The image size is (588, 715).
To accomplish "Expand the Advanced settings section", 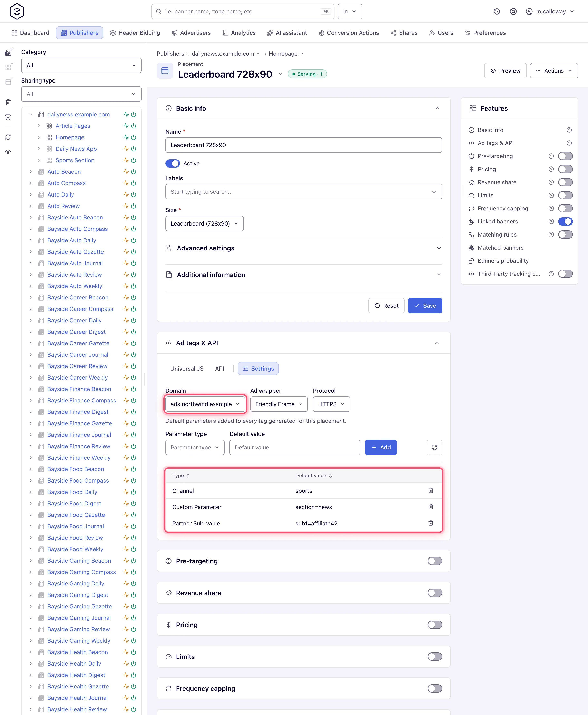I will pyautogui.click(x=303, y=248).
